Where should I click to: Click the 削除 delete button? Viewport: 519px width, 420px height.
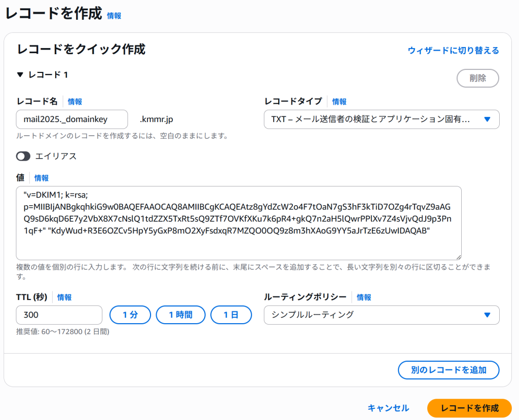477,79
